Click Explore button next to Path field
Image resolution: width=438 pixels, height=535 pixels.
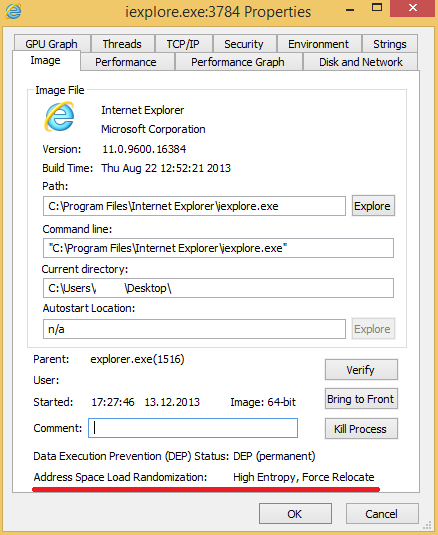click(373, 206)
